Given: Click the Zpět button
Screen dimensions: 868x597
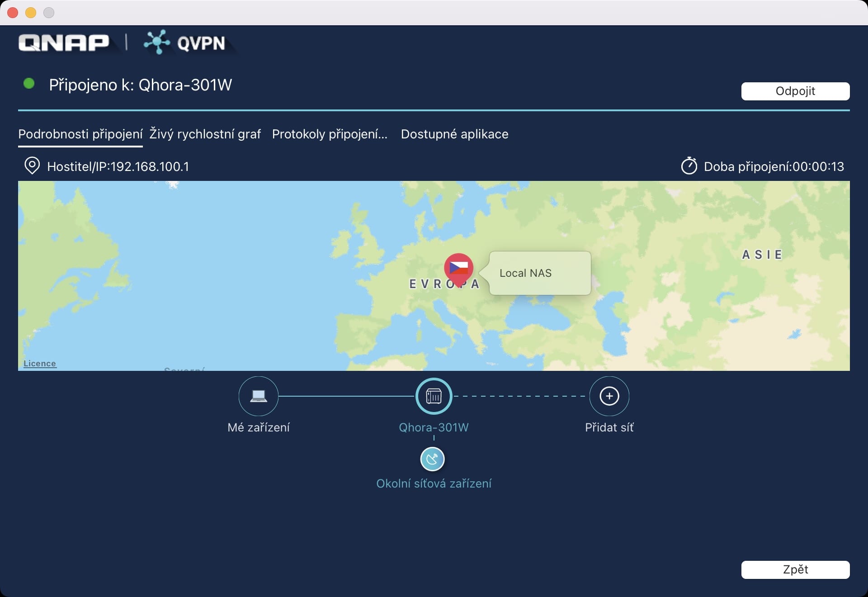Looking at the screenshot, I should tap(795, 569).
